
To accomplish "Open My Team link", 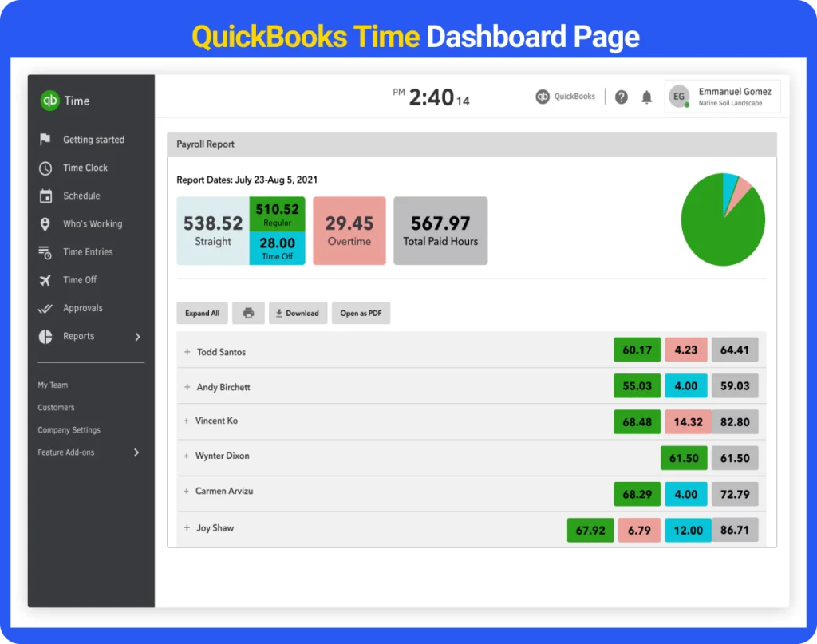I will tap(53, 385).
